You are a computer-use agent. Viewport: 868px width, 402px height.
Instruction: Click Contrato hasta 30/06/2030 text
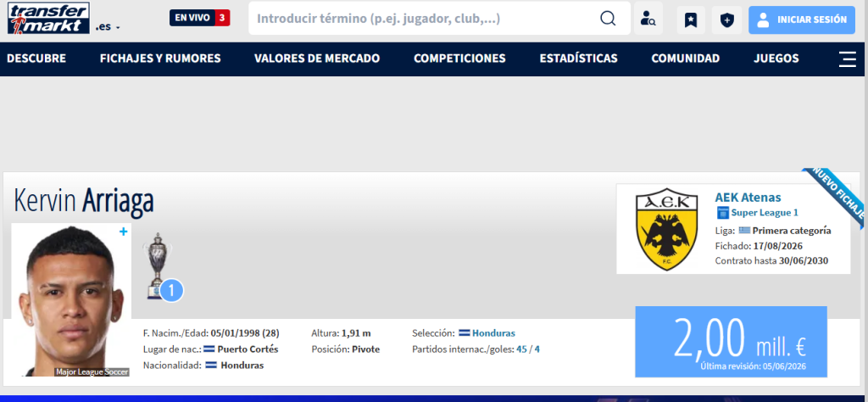(771, 261)
